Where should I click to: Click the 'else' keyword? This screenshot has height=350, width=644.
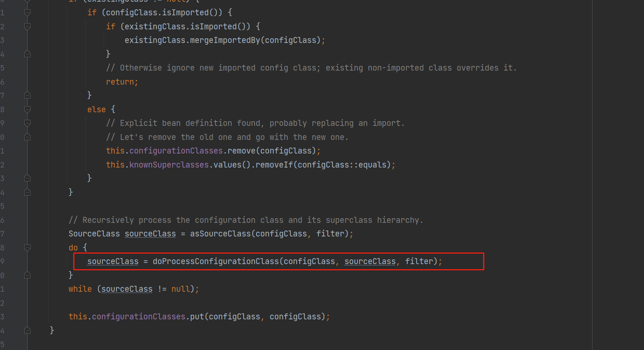(96, 109)
